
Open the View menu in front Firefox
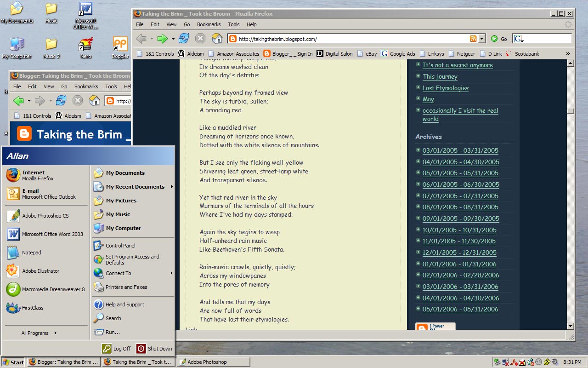171,24
